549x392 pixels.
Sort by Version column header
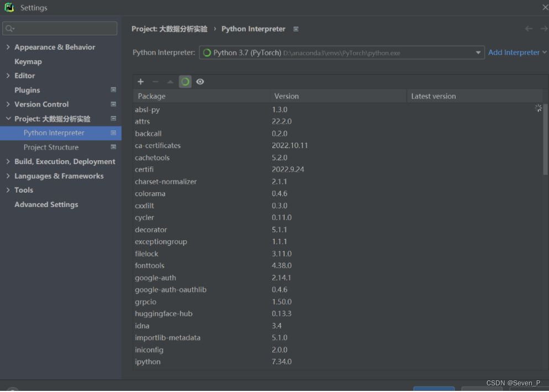pos(338,96)
